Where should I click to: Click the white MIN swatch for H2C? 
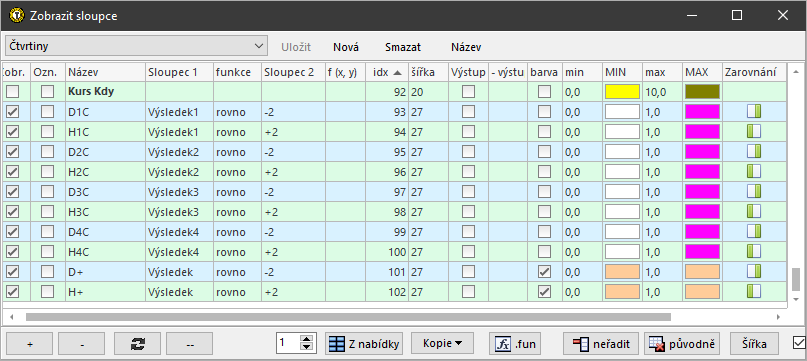[623, 172]
